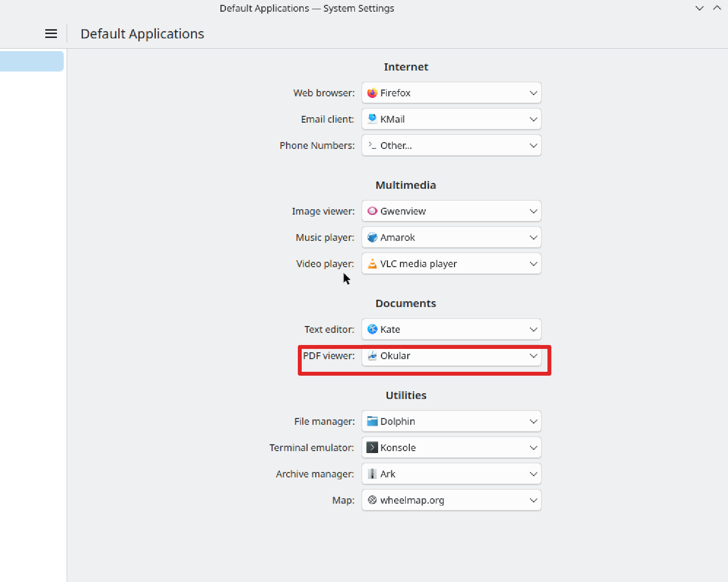Click the "Dolphin" text
The width and height of the screenshot is (728, 582).
[398, 421]
